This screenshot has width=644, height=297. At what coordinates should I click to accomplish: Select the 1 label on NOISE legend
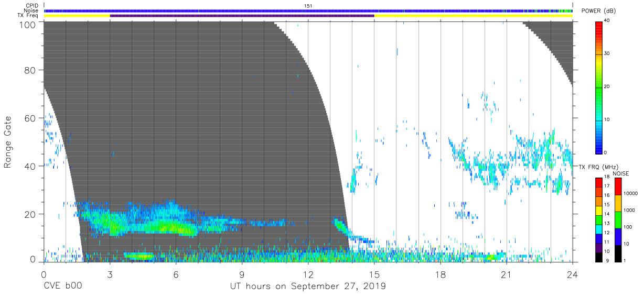pos(625,260)
